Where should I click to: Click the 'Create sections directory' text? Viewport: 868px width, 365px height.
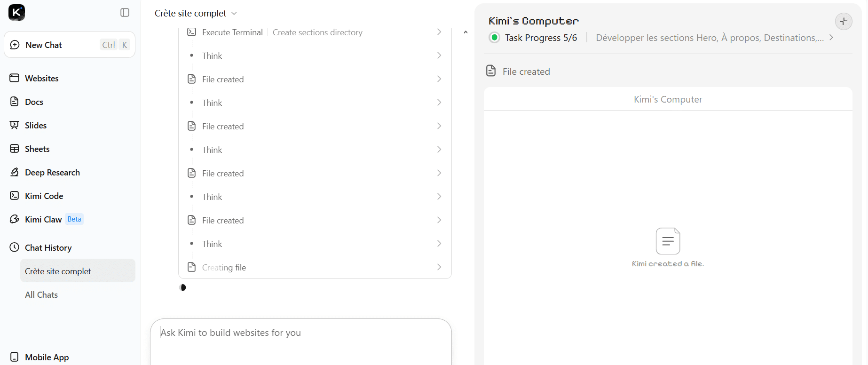tap(317, 32)
